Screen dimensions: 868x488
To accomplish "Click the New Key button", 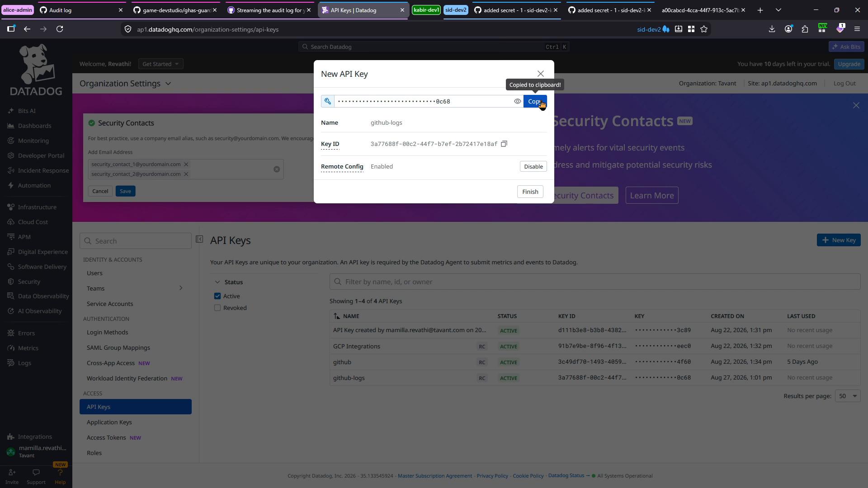I will tap(838, 240).
